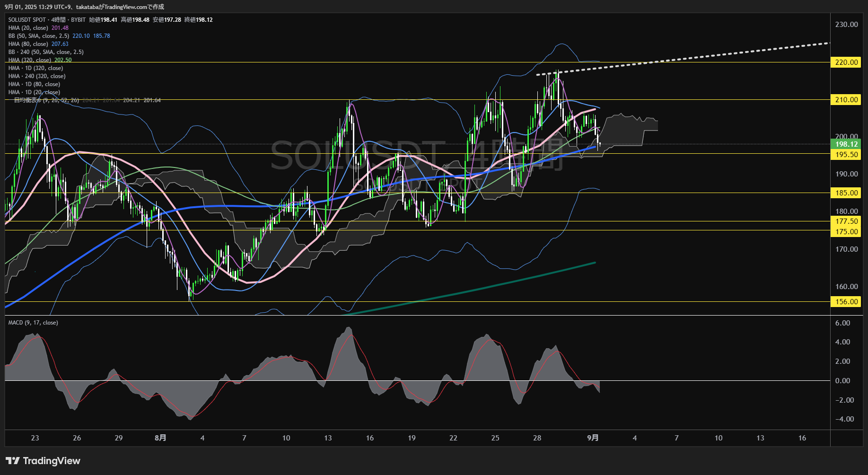Click the 始値 198.41 open value

coord(103,20)
